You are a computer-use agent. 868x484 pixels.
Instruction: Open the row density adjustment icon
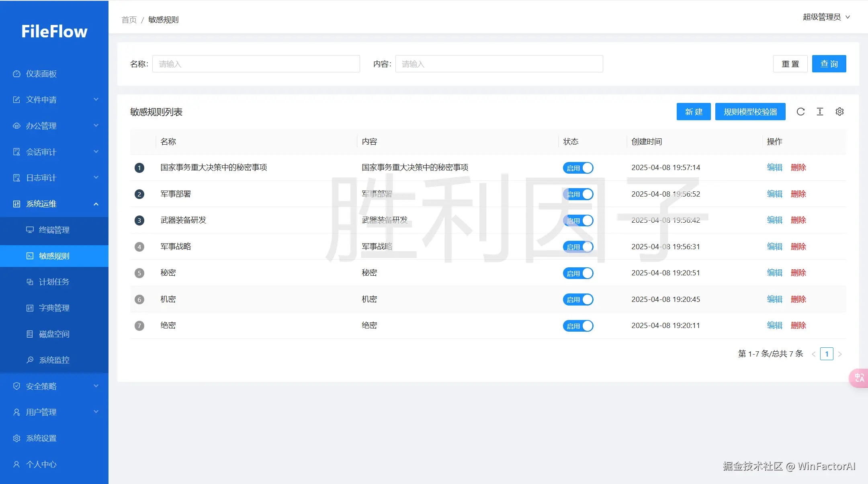(820, 112)
